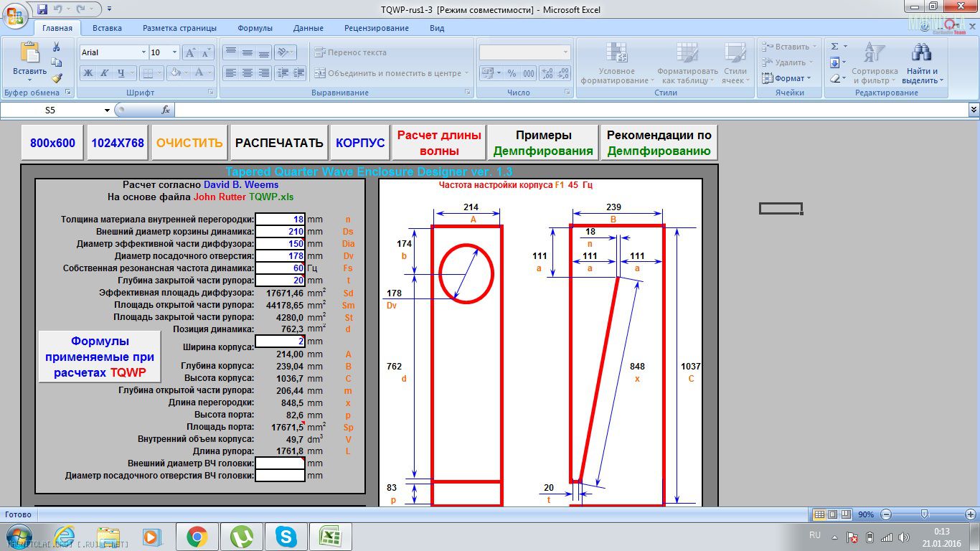The height and width of the screenshot is (551, 980).
Task: Click the Cut scissors icon
Action: coord(57,47)
